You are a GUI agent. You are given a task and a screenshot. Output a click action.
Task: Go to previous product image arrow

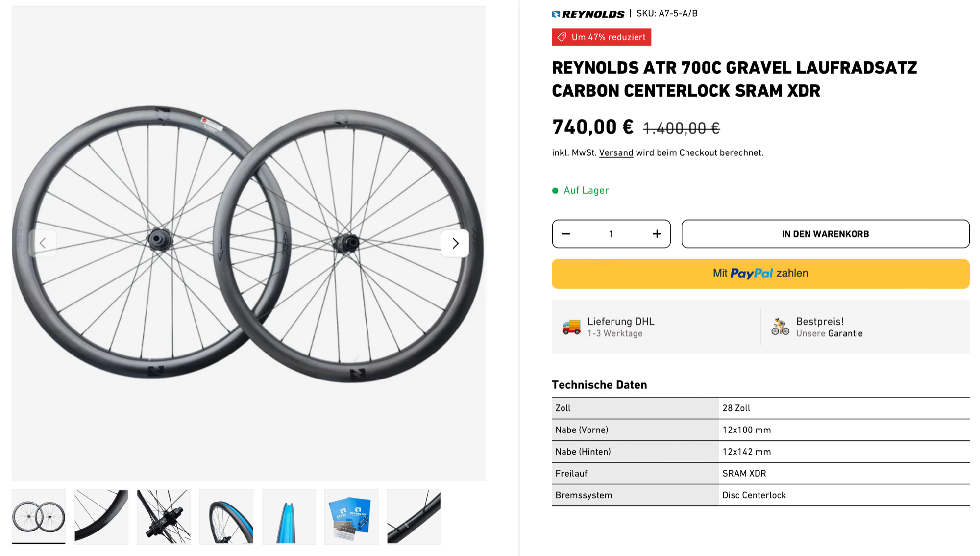point(43,243)
